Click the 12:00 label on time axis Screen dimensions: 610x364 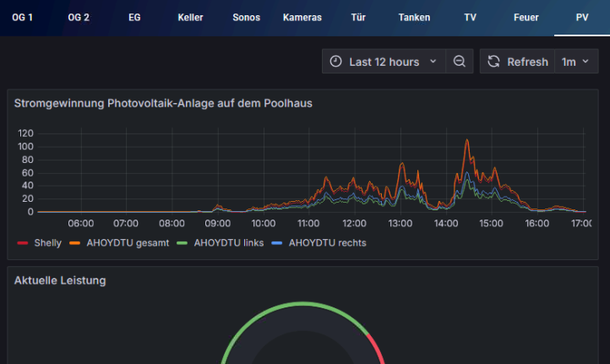(x=354, y=223)
